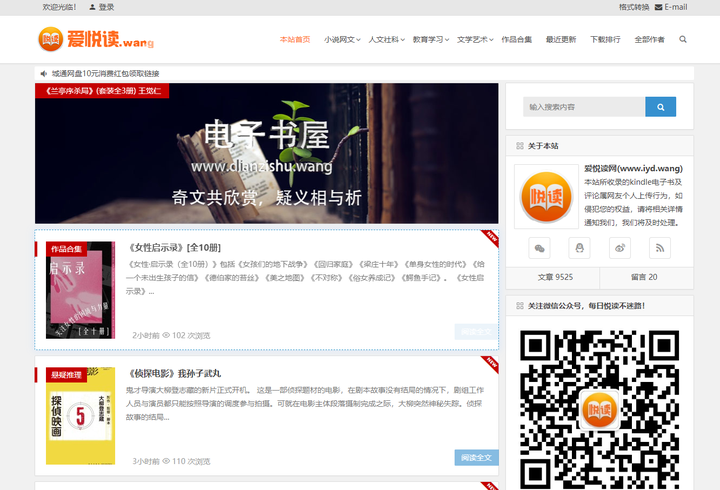Screen dimensions: 720x490
Task: Click the RSS feed icon
Action: pos(660,247)
